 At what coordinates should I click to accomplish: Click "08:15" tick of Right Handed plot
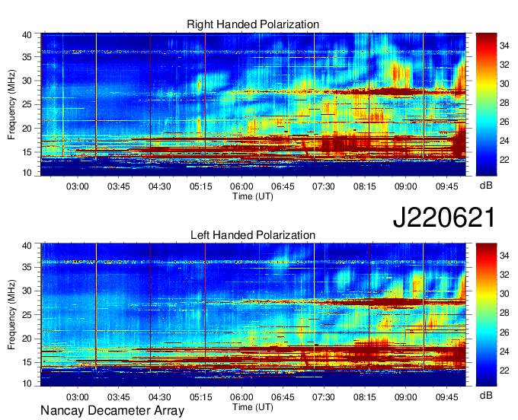[x=364, y=186]
